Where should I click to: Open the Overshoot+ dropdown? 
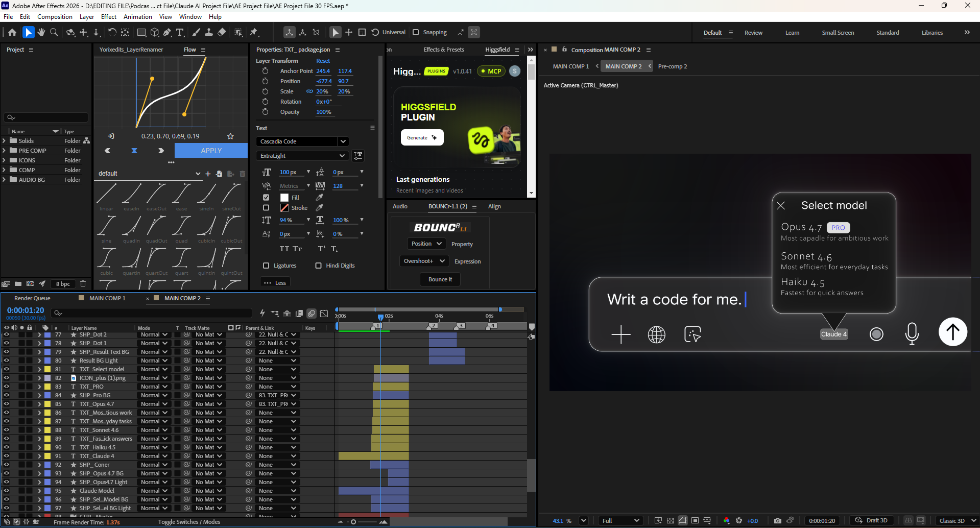pyautogui.click(x=424, y=261)
